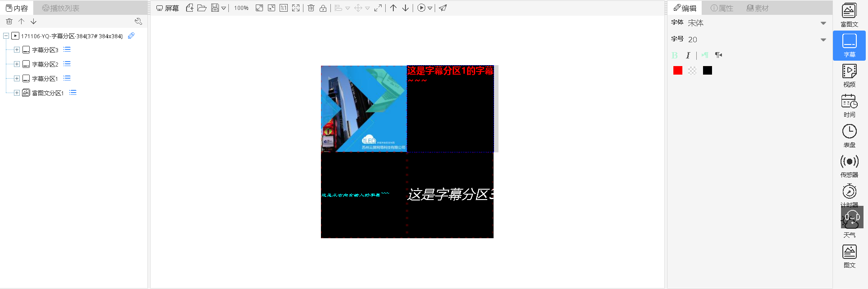Move item down in content panel

tap(34, 21)
